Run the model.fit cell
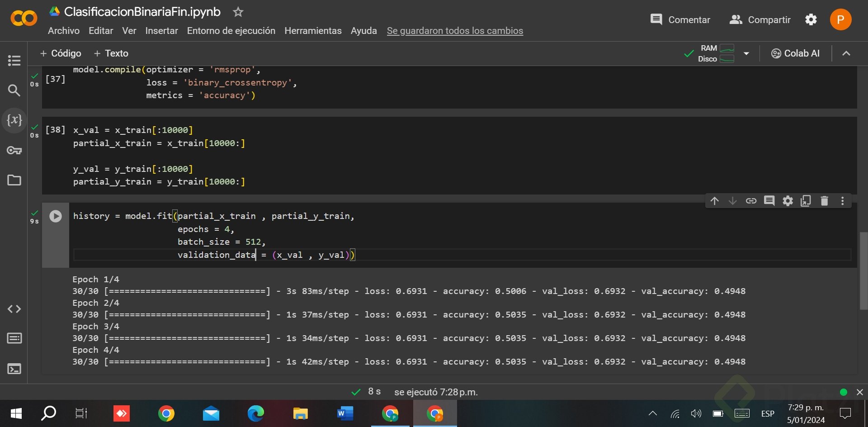The image size is (868, 427). coord(56,216)
